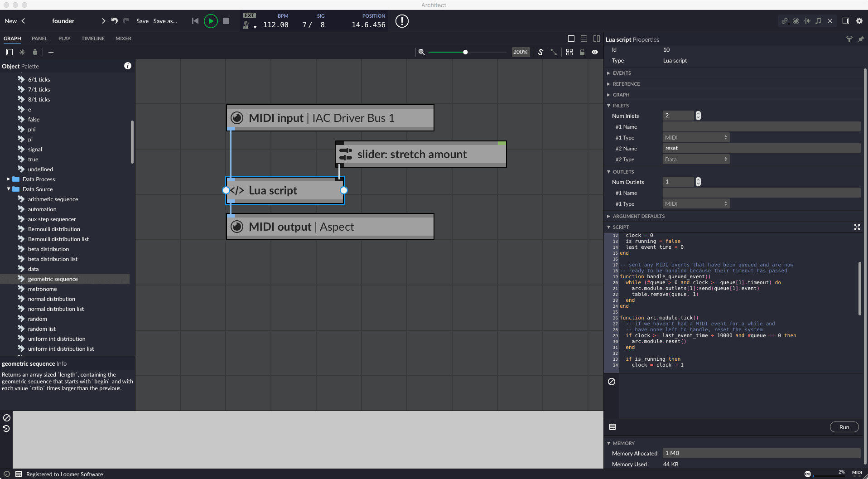Click the audio waveform icon
The width and height of the screenshot is (868, 479).
pyautogui.click(x=807, y=21)
